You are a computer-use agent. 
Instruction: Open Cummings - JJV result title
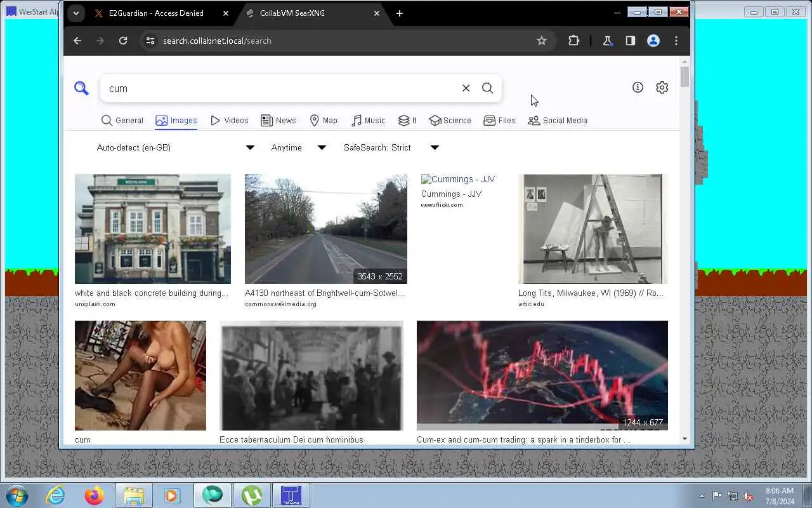[451, 194]
